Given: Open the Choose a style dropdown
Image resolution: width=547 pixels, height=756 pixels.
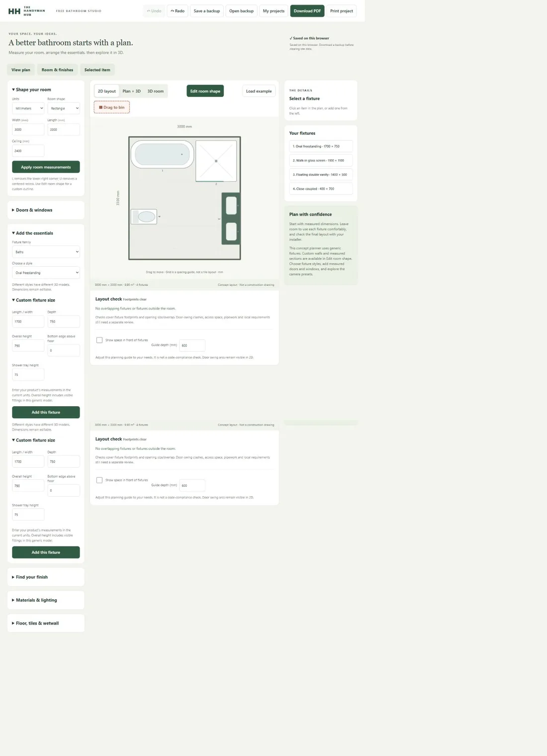Looking at the screenshot, I should coord(46,273).
